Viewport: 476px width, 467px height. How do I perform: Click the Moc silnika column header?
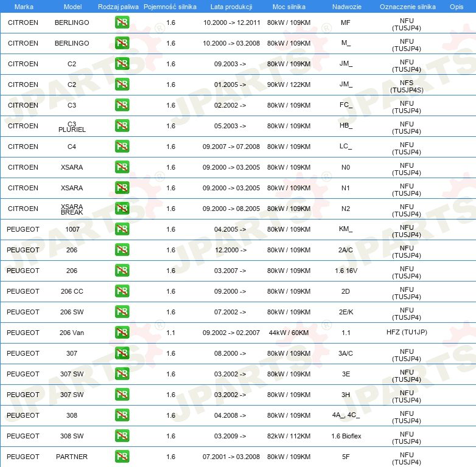pos(289,7)
